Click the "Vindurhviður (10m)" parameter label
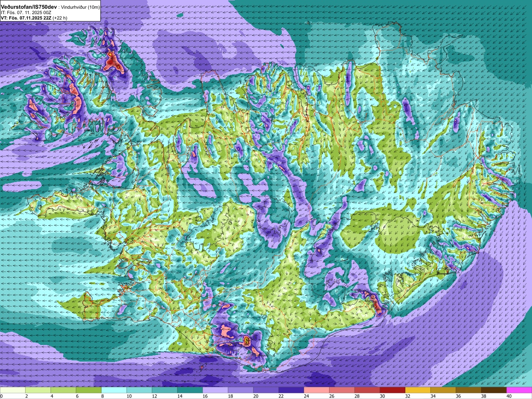Viewport: 532px width, 399px height. [81, 7]
